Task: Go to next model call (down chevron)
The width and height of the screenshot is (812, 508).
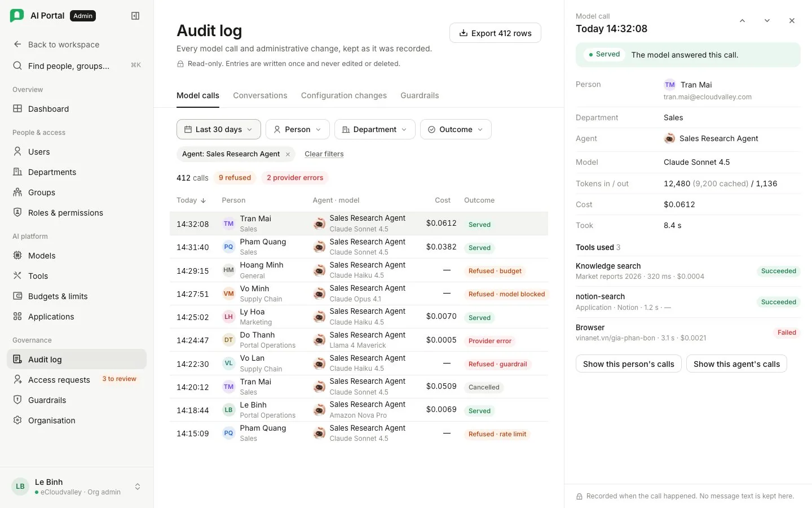Action: [x=767, y=20]
